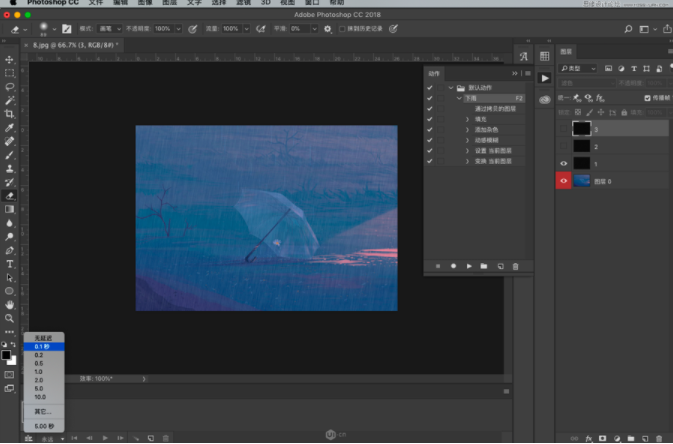Open the 文件 menu in menu bar

[x=96, y=4]
